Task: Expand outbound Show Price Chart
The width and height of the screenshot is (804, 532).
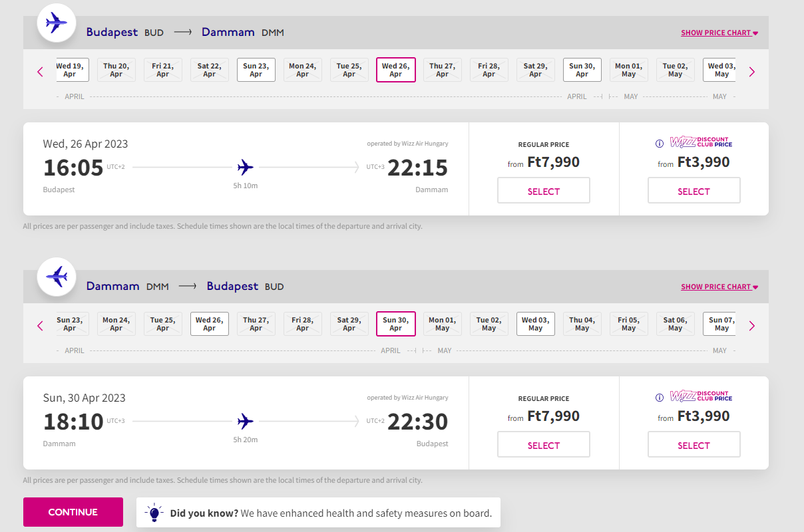Action: coord(719,33)
